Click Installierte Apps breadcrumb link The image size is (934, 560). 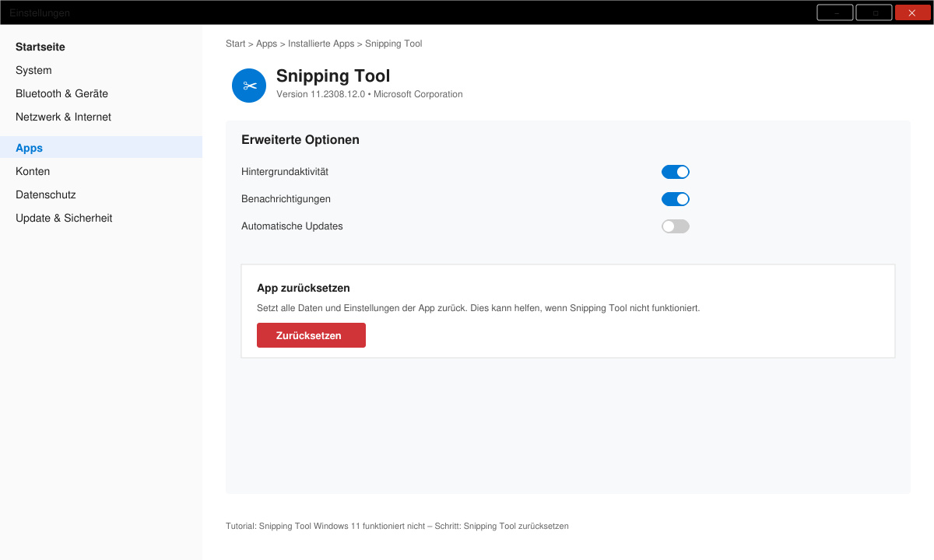(x=321, y=44)
